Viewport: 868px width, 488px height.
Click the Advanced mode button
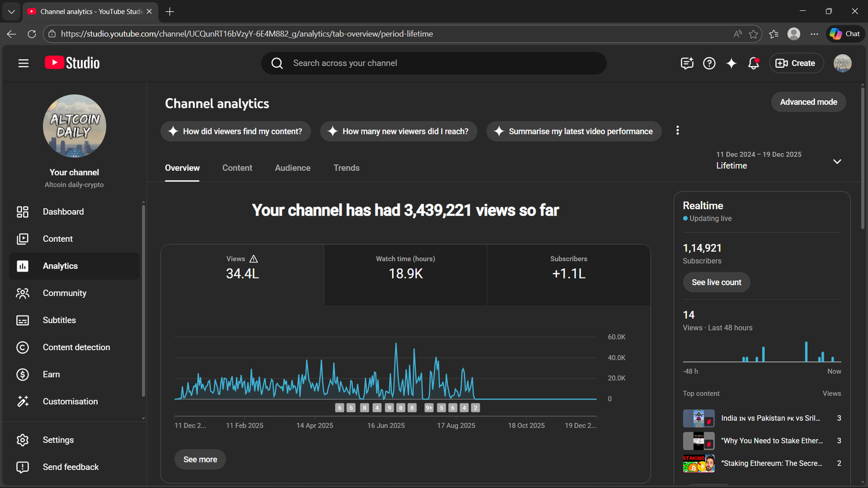(x=808, y=102)
